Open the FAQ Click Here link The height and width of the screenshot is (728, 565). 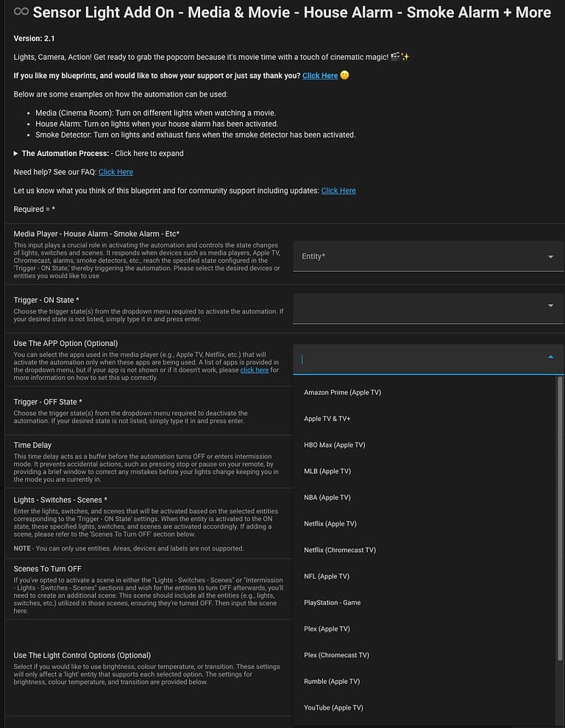coord(116,172)
